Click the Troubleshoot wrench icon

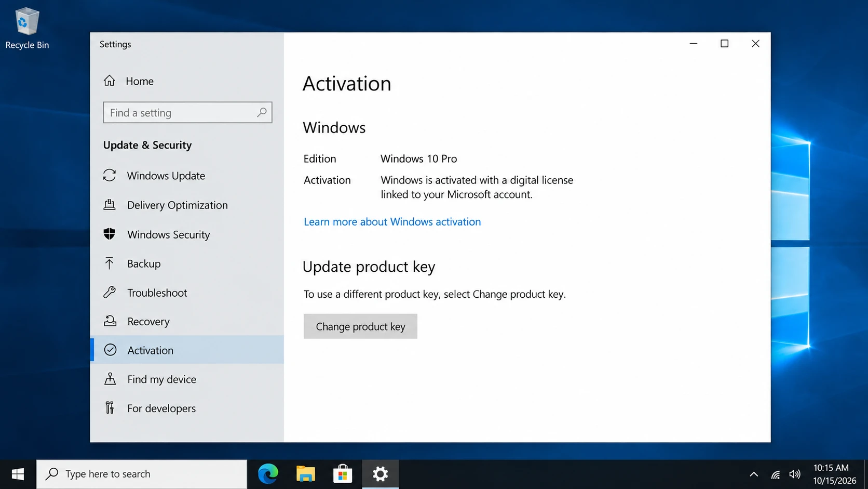pos(110,292)
